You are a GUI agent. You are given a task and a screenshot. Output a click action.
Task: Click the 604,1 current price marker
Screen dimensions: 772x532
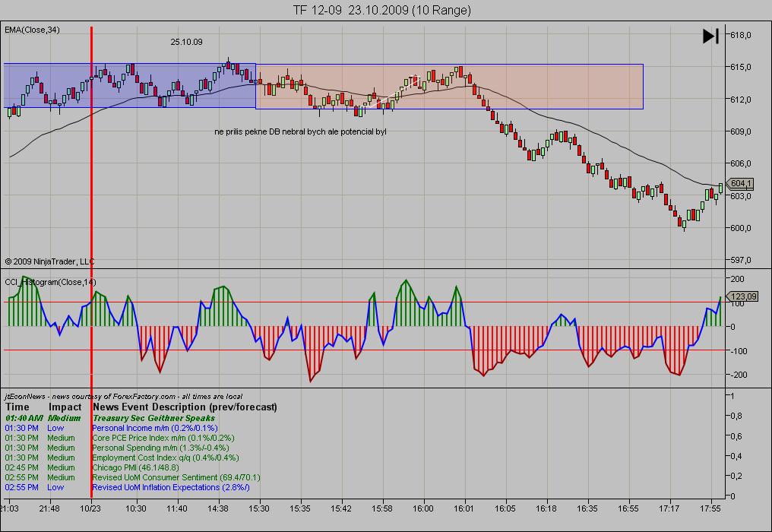[x=741, y=184]
